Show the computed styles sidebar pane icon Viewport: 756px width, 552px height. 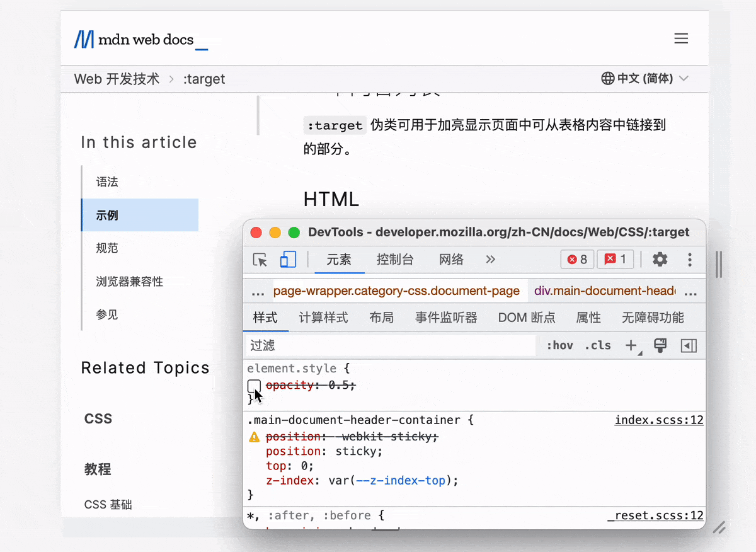[689, 345]
